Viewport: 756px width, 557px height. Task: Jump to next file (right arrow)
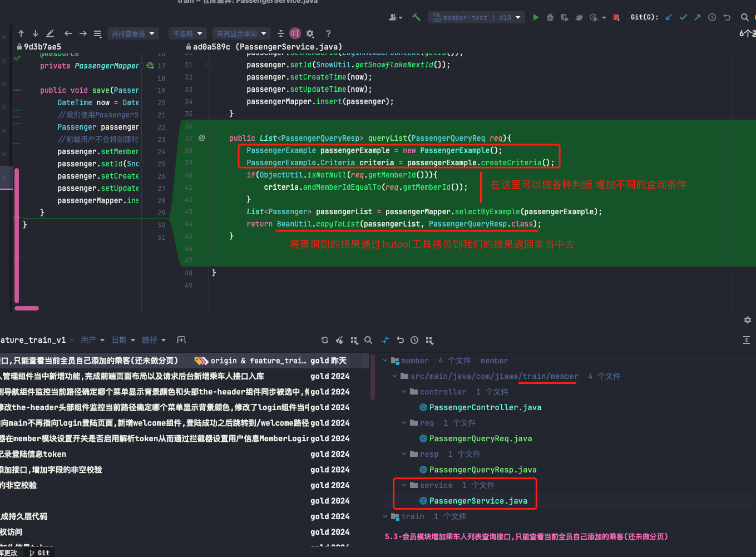83,33
